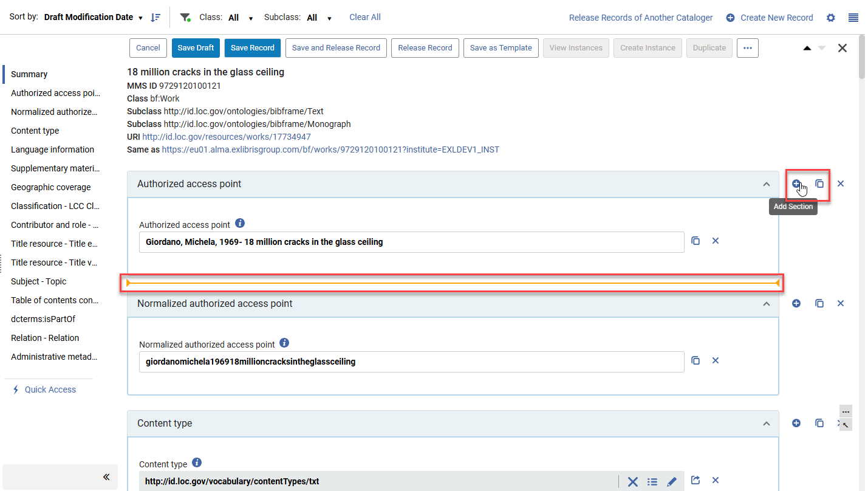Image resolution: width=868 pixels, height=491 pixels.
Task: Duplicate the Authorized access point section
Action: click(819, 184)
